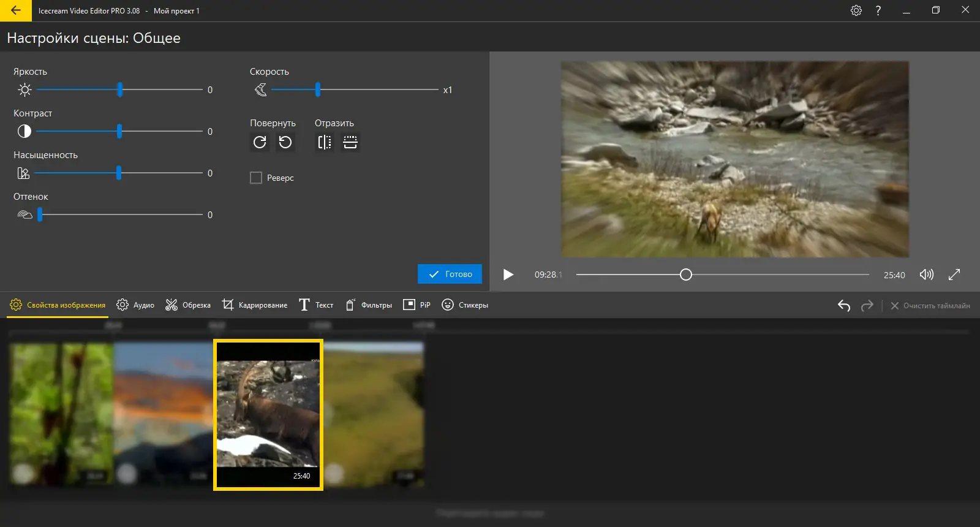Click the undo arrow icon
980x527 pixels.
[x=843, y=305]
